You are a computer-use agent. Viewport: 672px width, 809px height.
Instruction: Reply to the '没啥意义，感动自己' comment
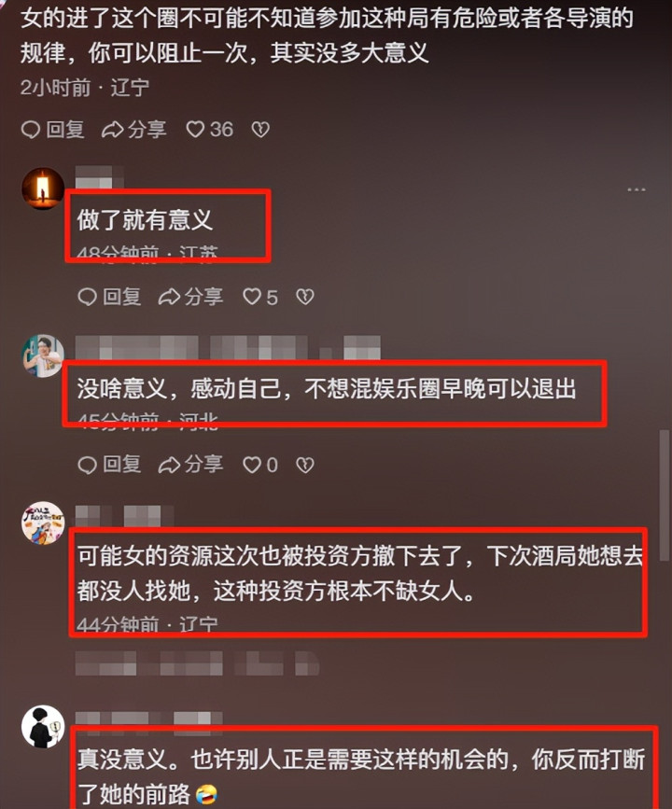click(109, 465)
